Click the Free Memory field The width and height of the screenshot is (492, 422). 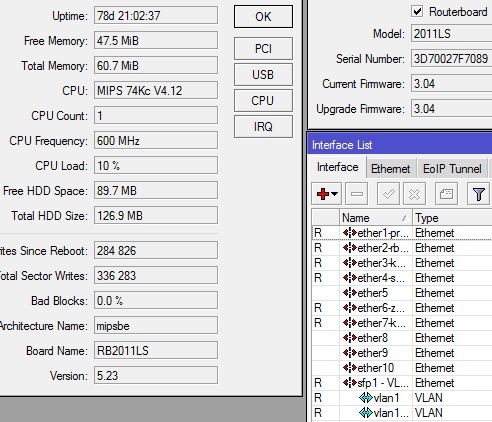(x=156, y=40)
